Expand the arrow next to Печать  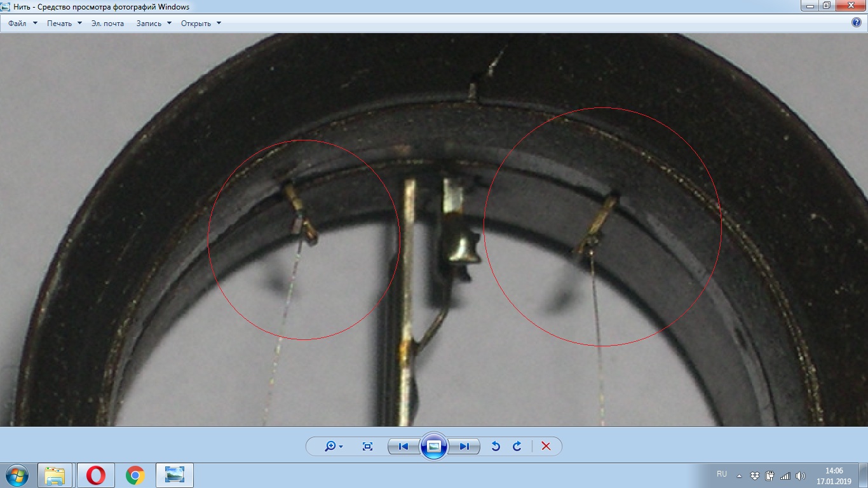pos(79,24)
